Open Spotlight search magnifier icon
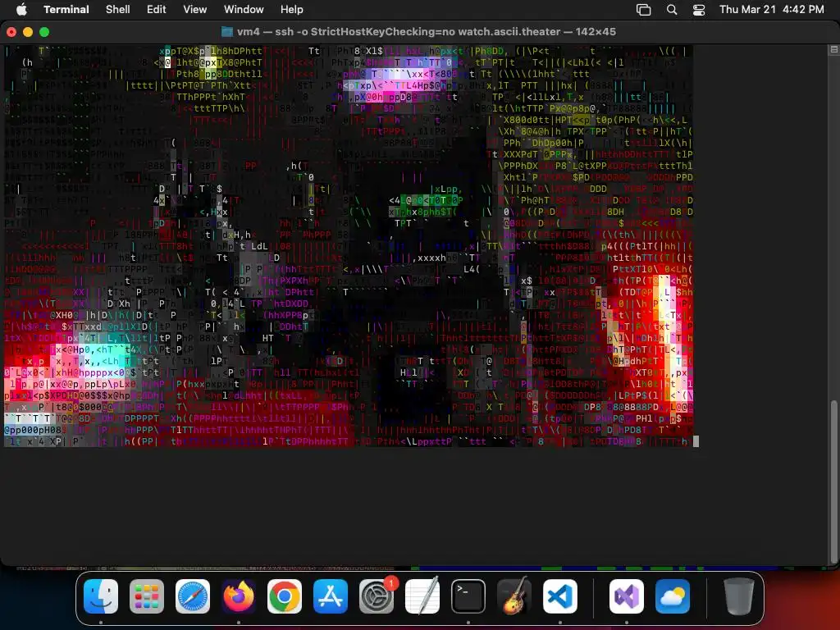840x630 pixels. tap(672, 10)
